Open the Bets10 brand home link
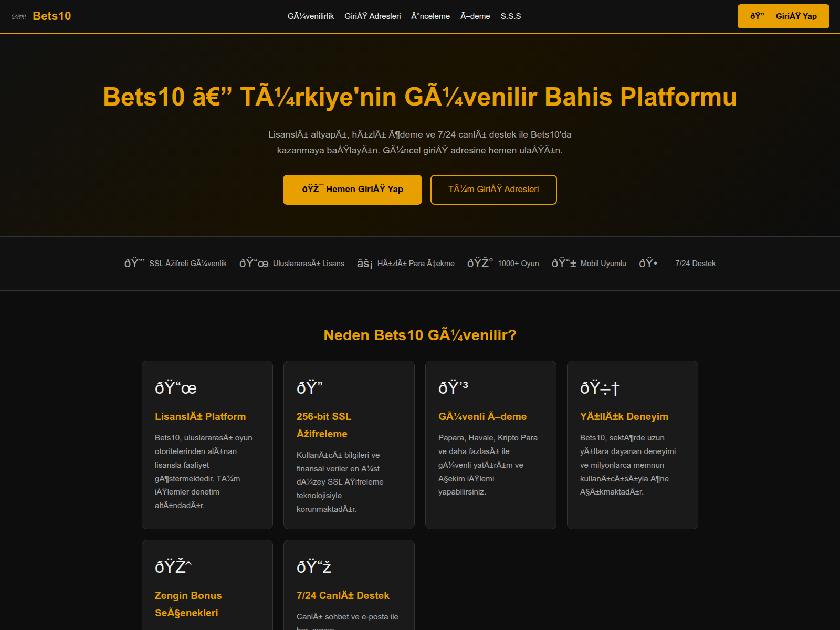Image resolution: width=840 pixels, height=630 pixels. (41, 16)
